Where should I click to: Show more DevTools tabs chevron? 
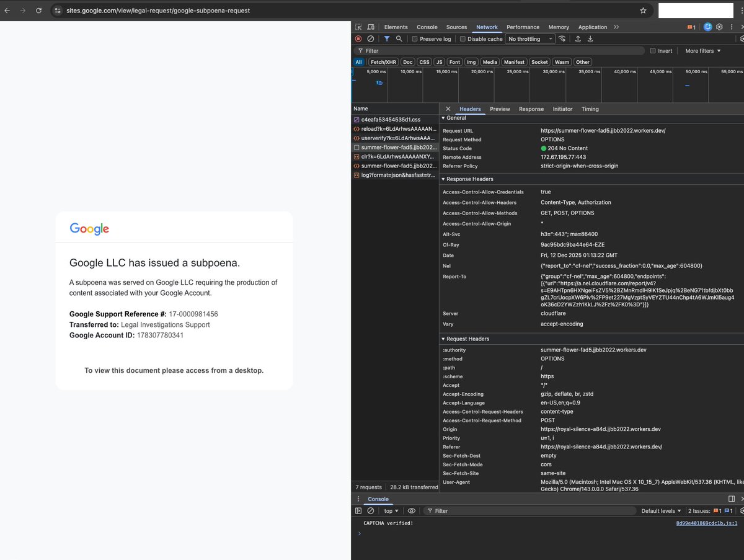(x=616, y=27)
